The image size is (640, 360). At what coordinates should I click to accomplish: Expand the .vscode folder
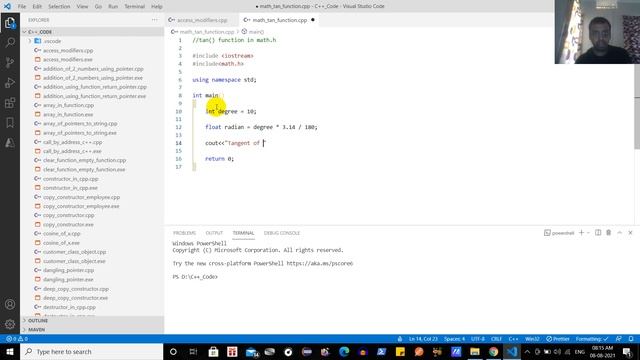click(92, 41)
